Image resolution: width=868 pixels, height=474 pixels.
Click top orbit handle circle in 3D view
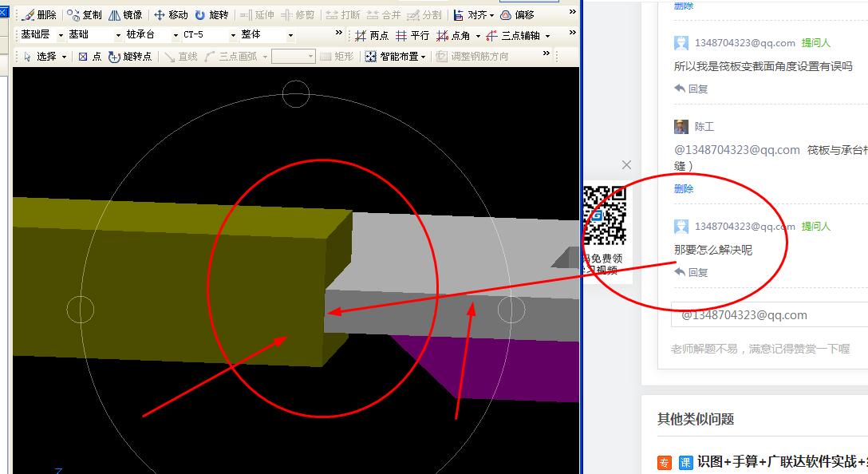[x=296, y=94]
